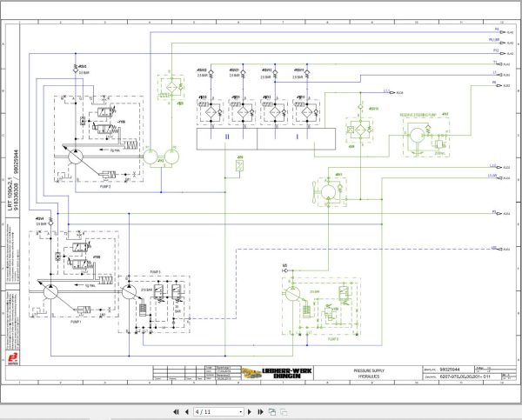Click the PUMP 1 label

click(76, 322)
